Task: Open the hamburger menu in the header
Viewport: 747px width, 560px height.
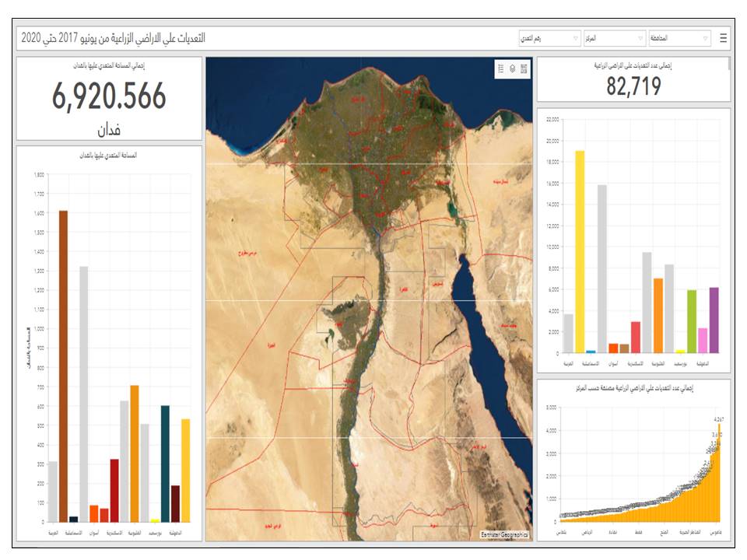Action: point(724,38)
